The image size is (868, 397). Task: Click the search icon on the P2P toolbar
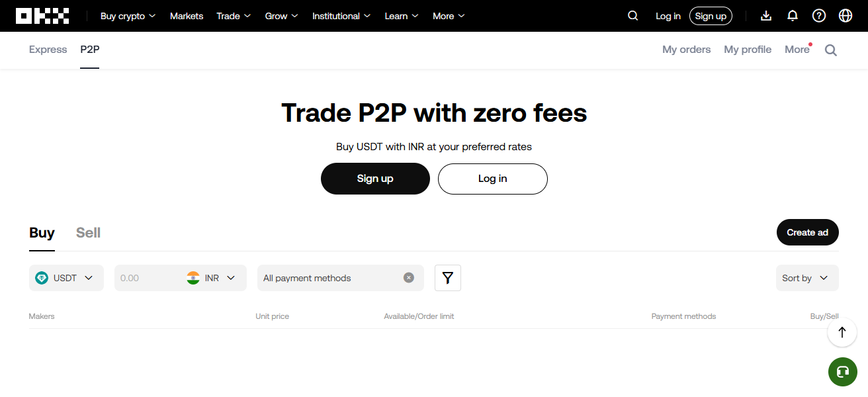coord(830,50)
